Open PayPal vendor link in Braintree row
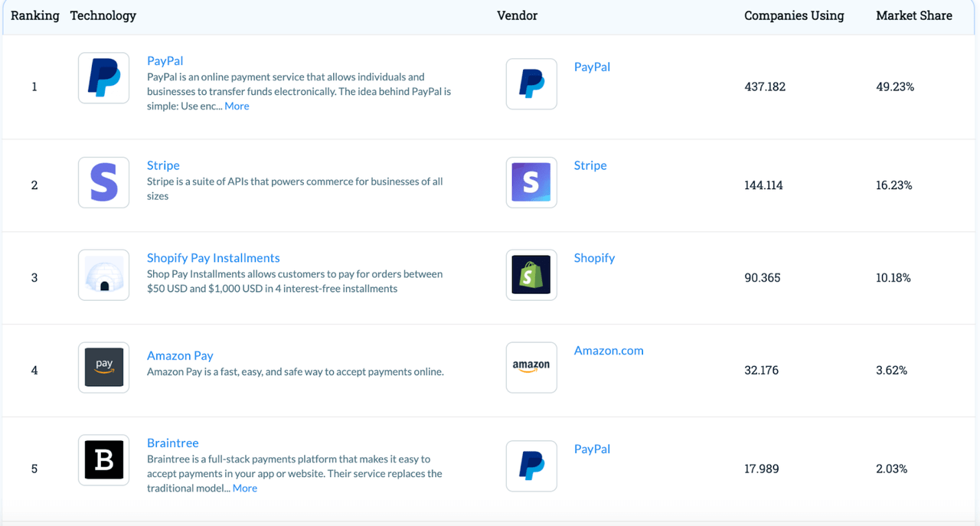The image size is (980, 526). pos(592,449)
